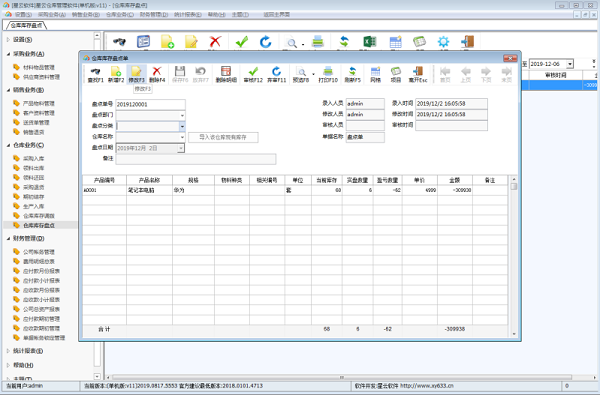The width and height of the screenshot is (600, 395).
Task: Click the main toolbar printer icon
Action: pyautogui.click(x=318, y=41)
